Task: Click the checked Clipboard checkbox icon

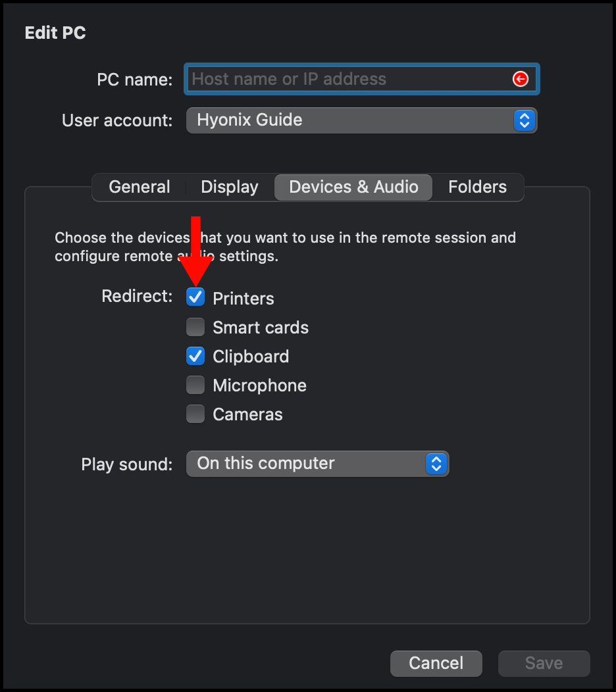Action: click(195, 356)
